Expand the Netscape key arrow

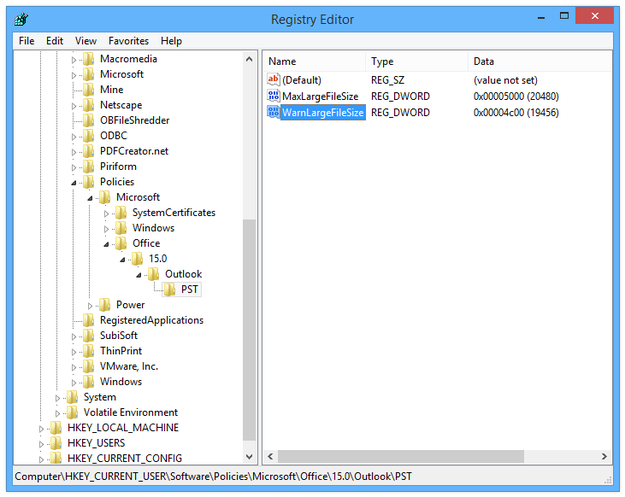point(74,106)
